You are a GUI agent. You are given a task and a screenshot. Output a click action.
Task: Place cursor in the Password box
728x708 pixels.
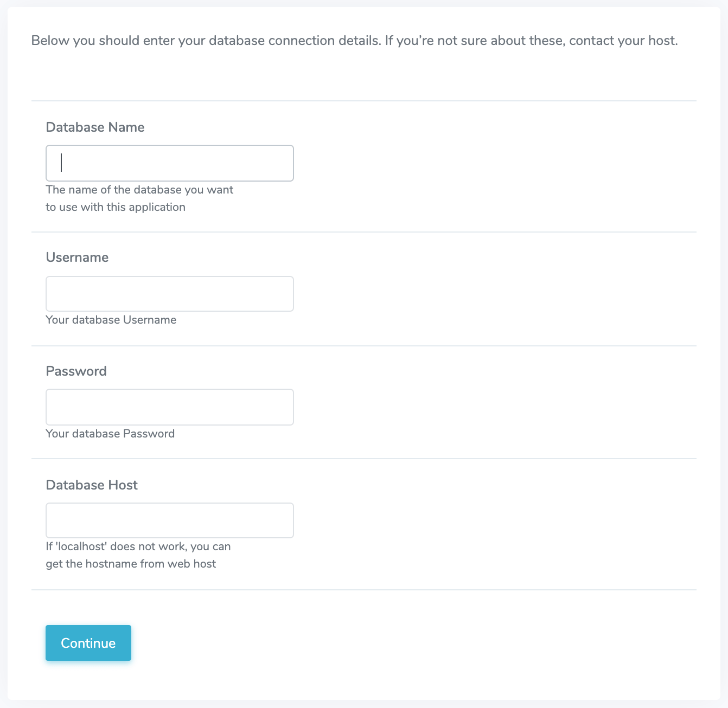169,407
